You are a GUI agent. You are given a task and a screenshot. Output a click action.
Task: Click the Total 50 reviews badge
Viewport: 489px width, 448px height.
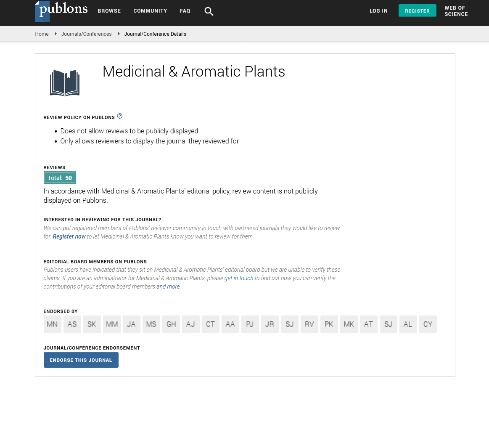pyautogui.click(x=60, y=178)
